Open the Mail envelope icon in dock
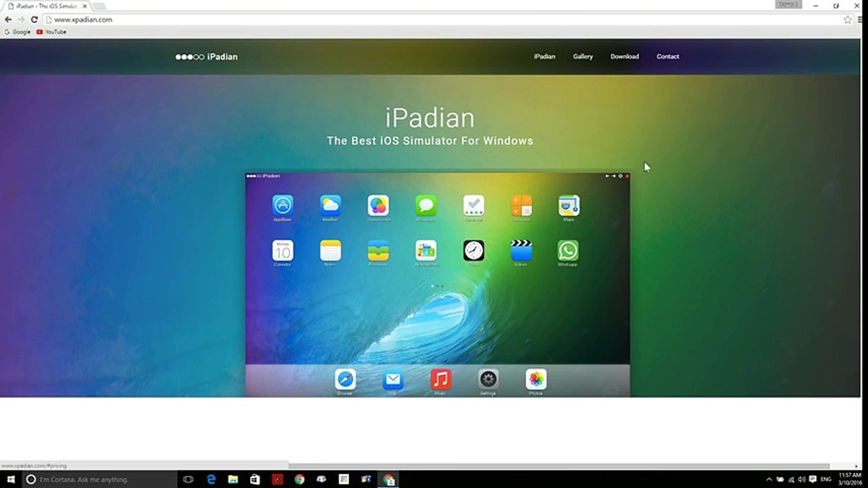 (393, 380)
